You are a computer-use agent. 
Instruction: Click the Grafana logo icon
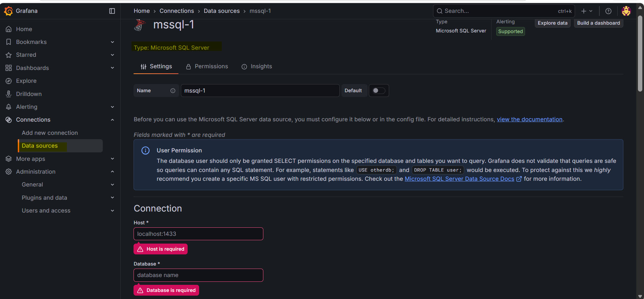(8, 11)
